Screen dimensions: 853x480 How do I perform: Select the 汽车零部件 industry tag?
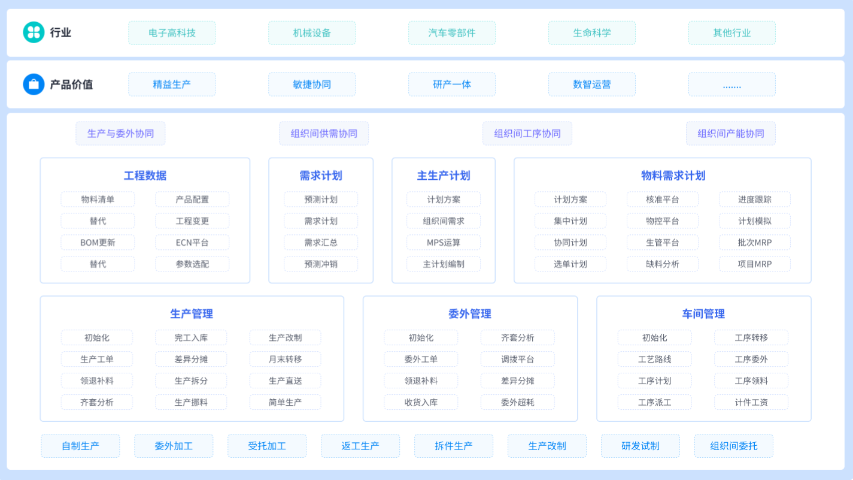[452, 33]
